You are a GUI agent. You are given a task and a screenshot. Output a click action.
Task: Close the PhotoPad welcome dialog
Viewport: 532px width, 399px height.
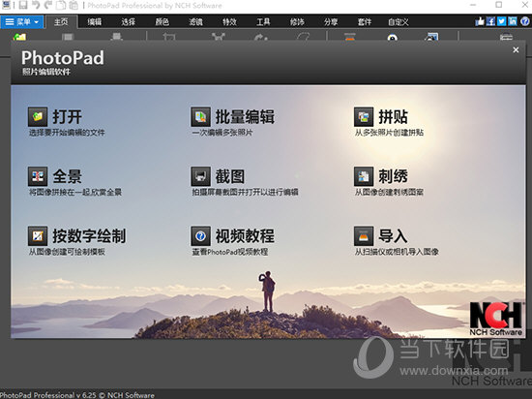coord(516,50)
